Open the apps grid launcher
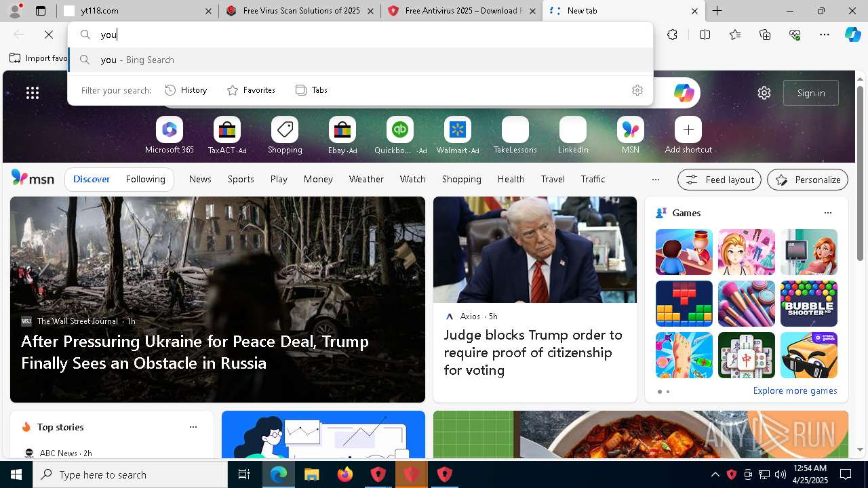868x488 pixels. point(33,93)
